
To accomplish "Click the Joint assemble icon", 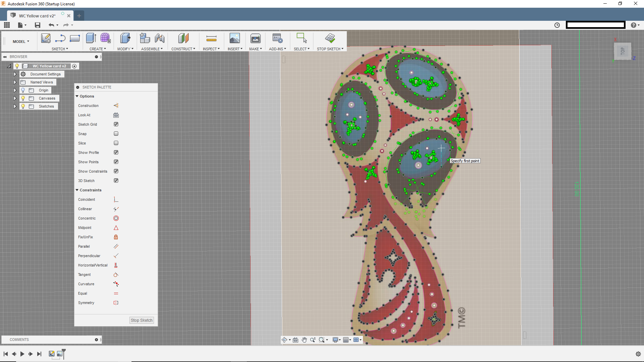I will tap(160, 38).
